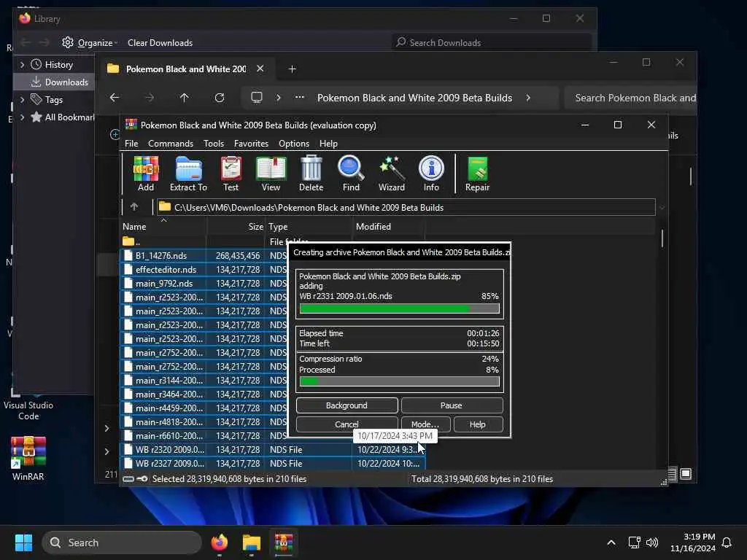Screen dimensions: 747x560
Task: Expand the History tree item in Library
Action: (x=22, y=64)
